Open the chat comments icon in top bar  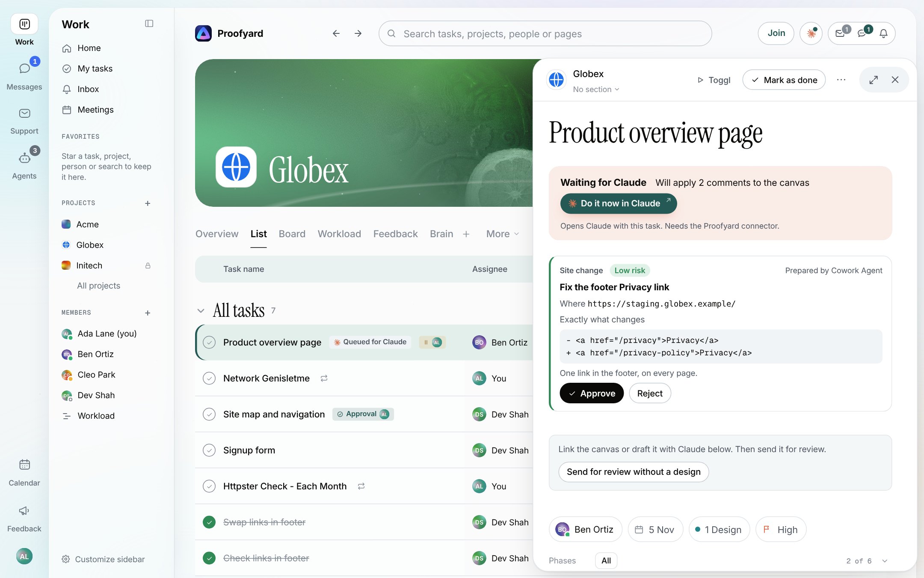[862, 33]
